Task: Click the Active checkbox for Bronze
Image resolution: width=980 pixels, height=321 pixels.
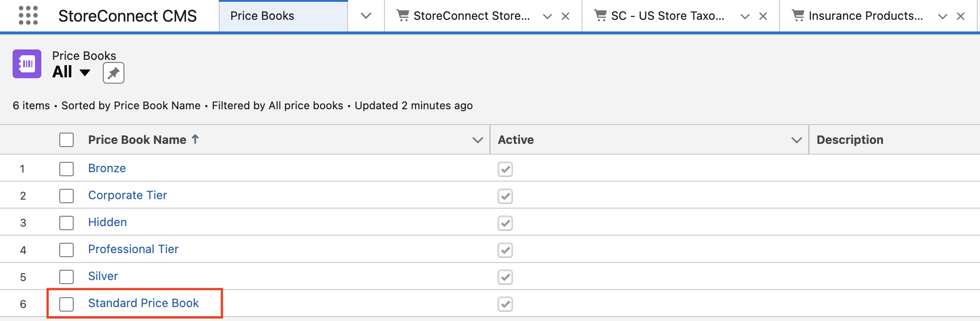Action: pyautogui.click(x=505, y=169)
